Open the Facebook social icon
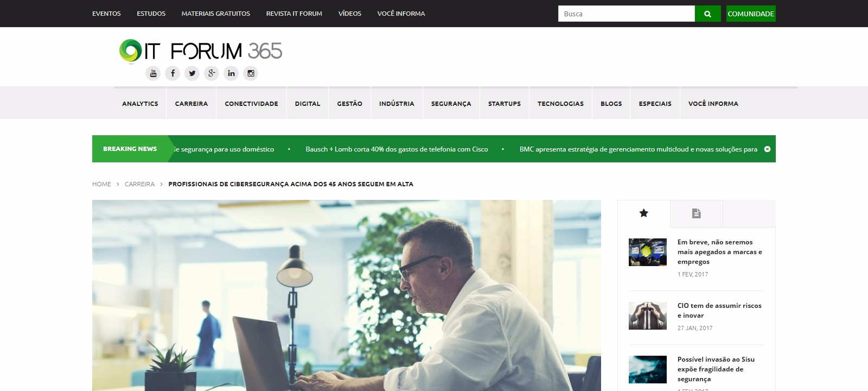 (x=173, y=73)
